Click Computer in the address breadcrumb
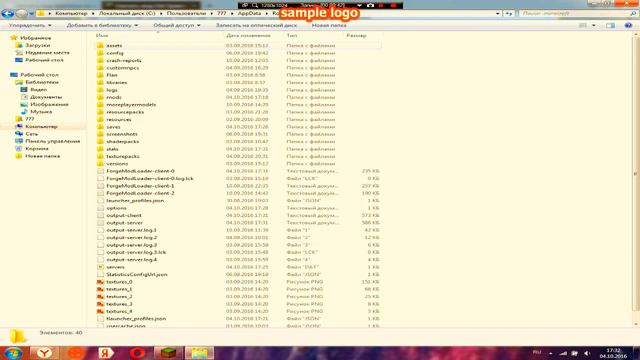This screenshot has height=360, width=640. (71, 13)
